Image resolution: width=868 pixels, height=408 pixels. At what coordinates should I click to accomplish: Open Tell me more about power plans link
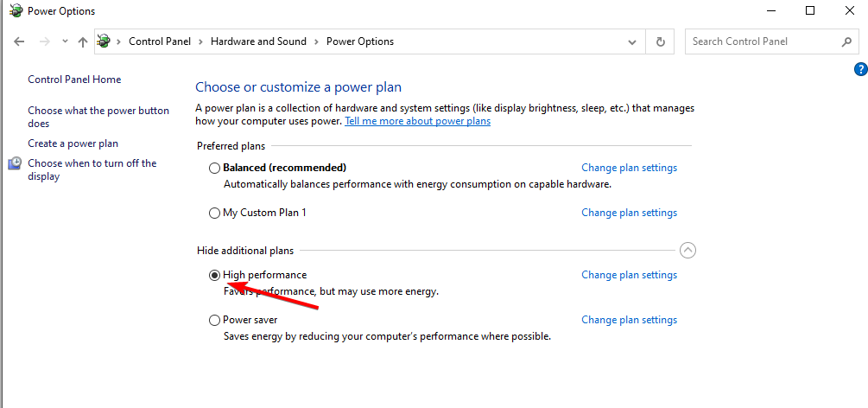[417, 122]
